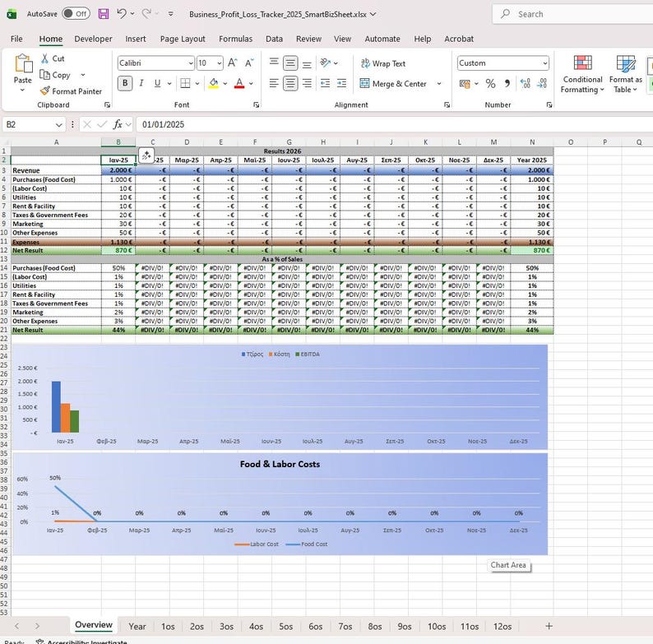Open Customize Quick Access Toolbar dropdown
Image resolution: width=653 pixels, height=644 pixels.
tap(171, 14)
